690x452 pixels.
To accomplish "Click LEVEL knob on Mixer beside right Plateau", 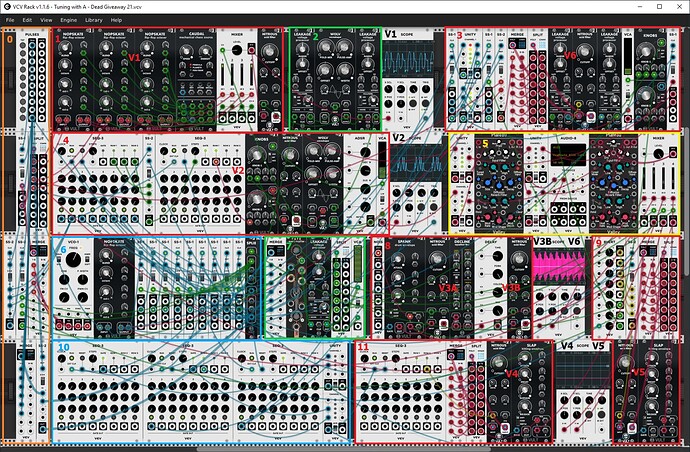I will point(658,154).
